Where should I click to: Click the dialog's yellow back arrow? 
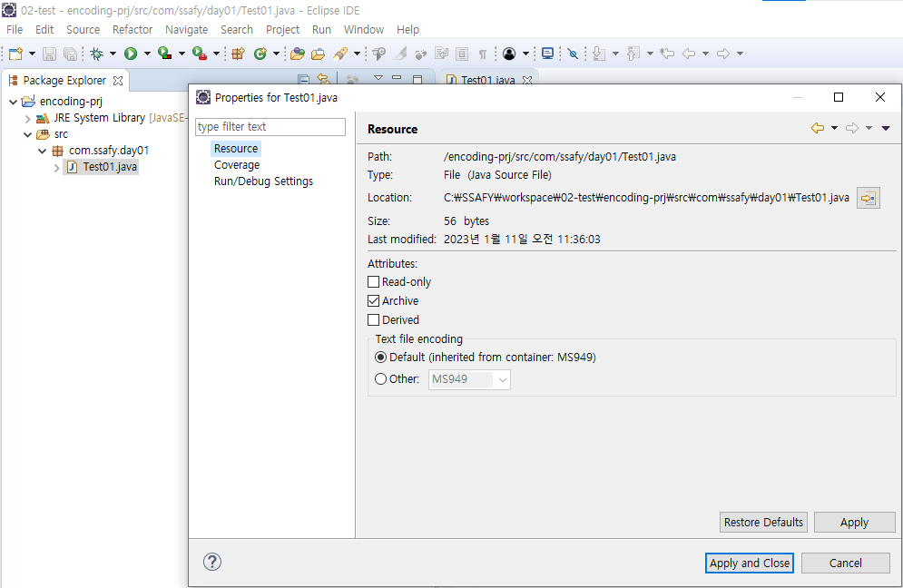coord(817,128)
